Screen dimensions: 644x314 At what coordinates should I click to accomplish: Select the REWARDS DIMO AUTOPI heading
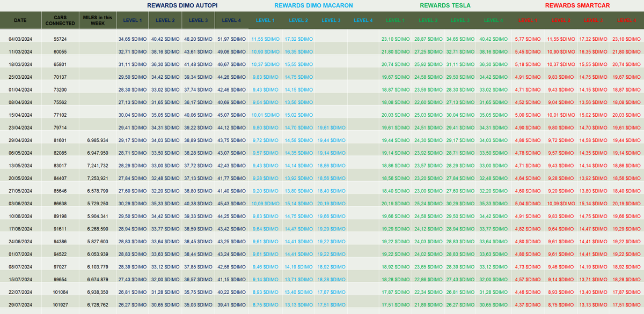click(182, 5)
